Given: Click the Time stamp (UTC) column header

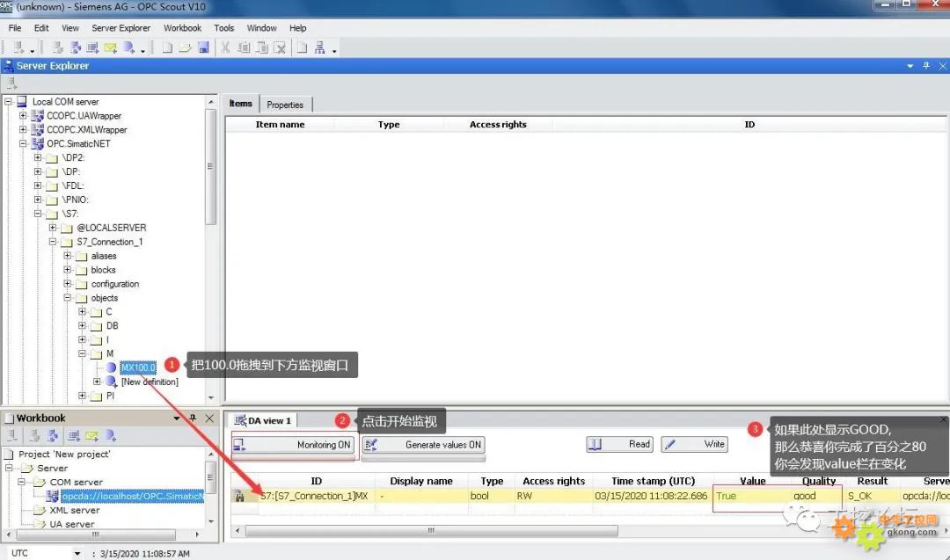Looking at the screenshot, I should pos(653,481).
